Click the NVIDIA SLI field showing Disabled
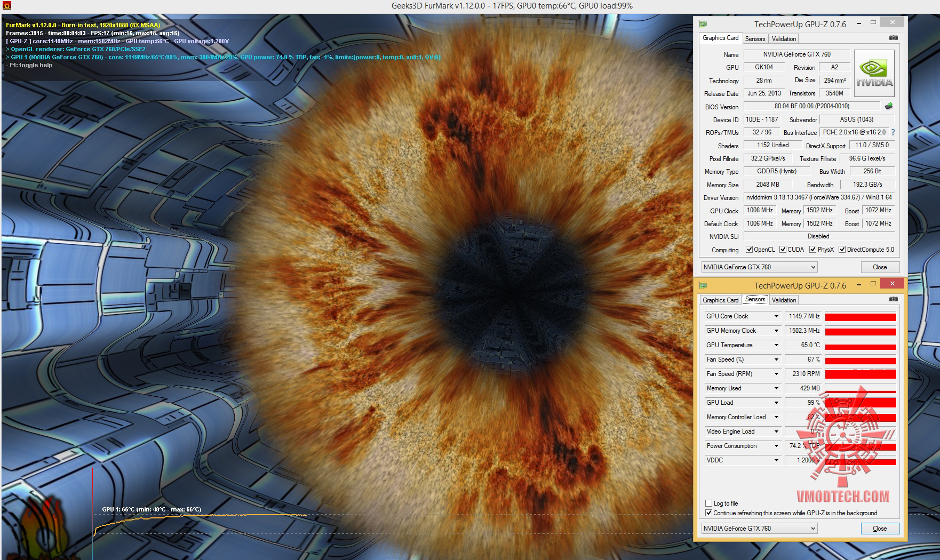This screenshot has height=560, width=940. tap(819, 236)
